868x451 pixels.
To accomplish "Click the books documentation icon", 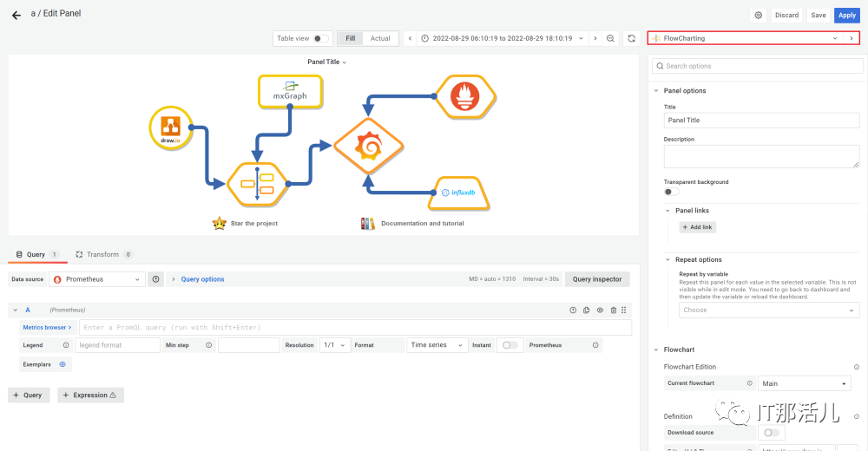I will pos(367,223).
